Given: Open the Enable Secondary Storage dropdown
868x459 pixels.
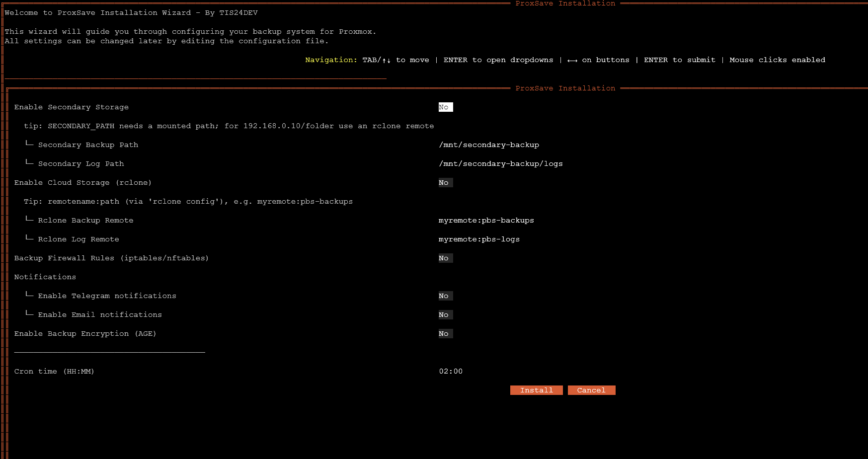Looking at the screenshot, I should click(445, 107).
